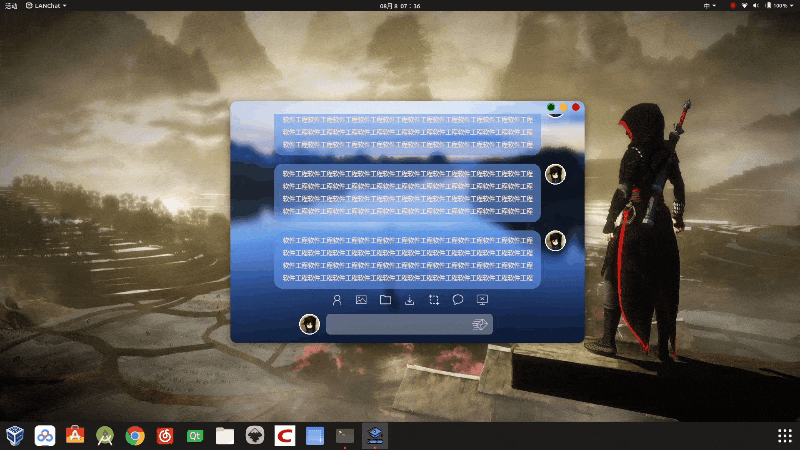Open the Activities overview in the top bar
800x450 pixels.
point(11,6)
